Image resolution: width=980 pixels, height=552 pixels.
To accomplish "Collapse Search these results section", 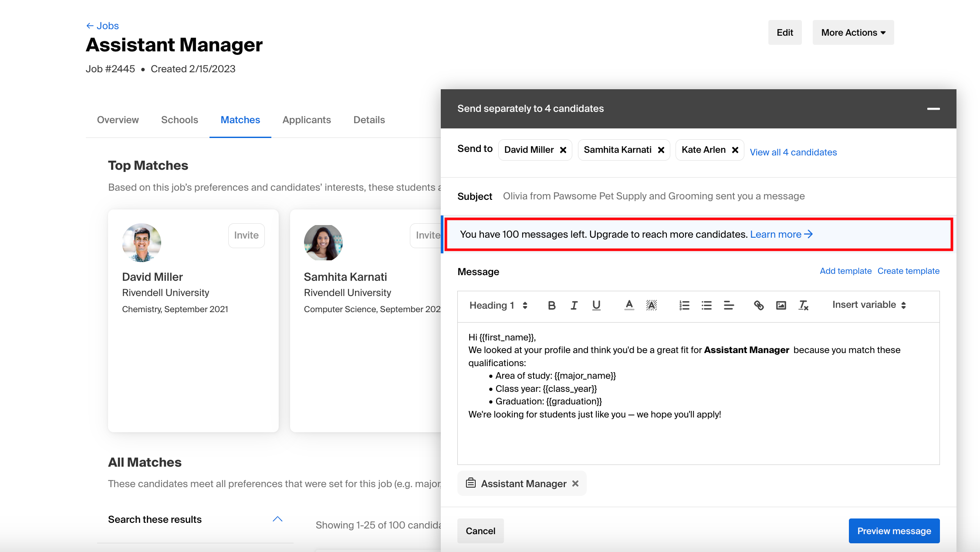I will [x=277, y=519].
